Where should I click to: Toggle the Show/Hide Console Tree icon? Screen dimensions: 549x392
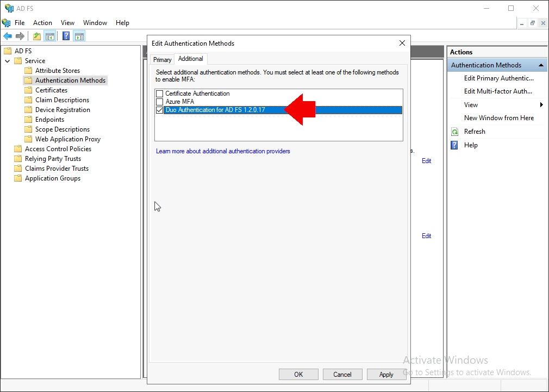[50, 36]
